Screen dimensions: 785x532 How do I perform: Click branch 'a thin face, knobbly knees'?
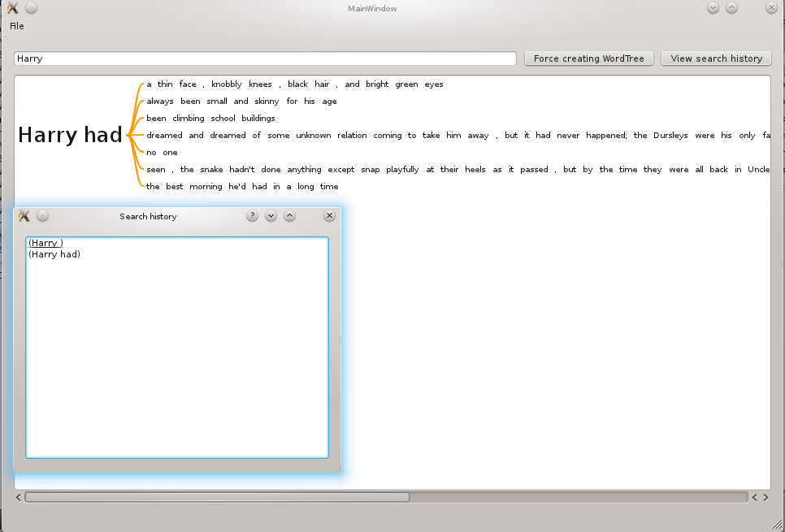point(294,84)
